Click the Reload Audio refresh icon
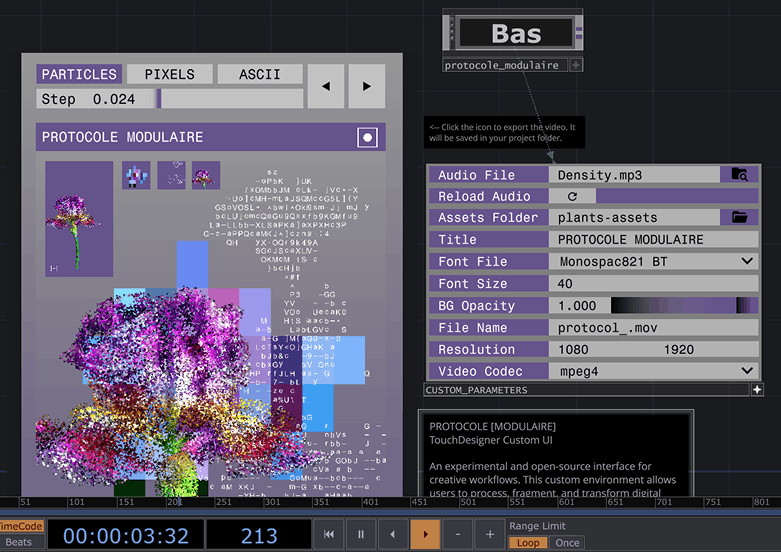Viewport: 781px width, 552px height. pyautogui.click(x=572, y=196)
